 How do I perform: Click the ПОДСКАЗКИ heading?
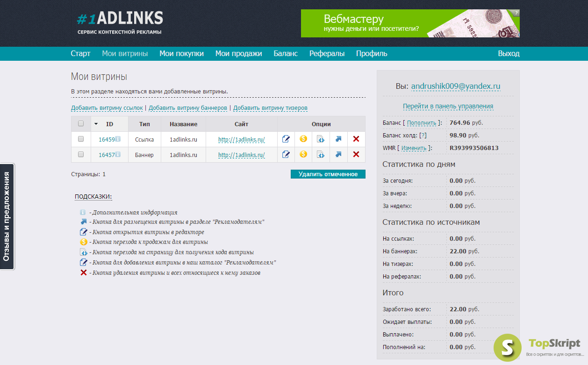[x=93, y=197]
